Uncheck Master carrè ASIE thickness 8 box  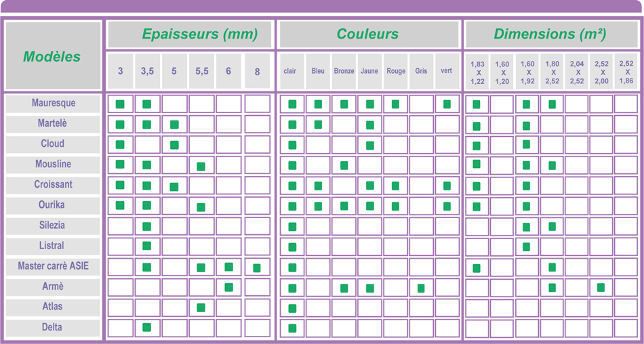[257, 267]
